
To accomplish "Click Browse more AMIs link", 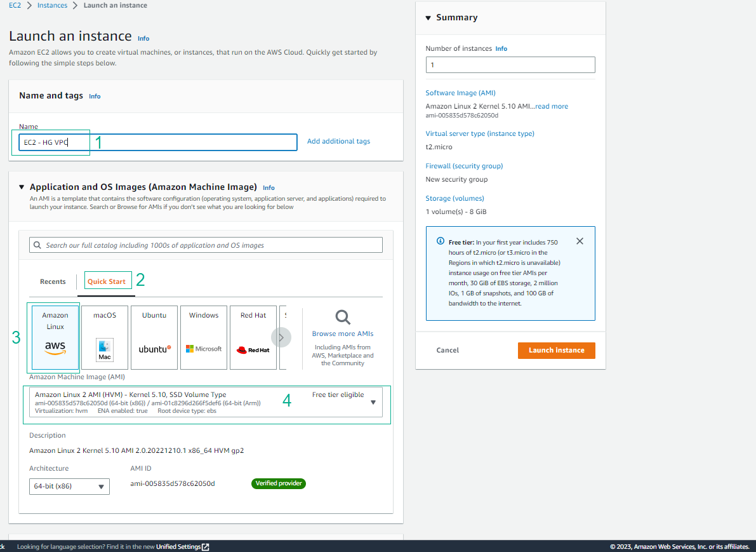I will (x=343, y=333).
